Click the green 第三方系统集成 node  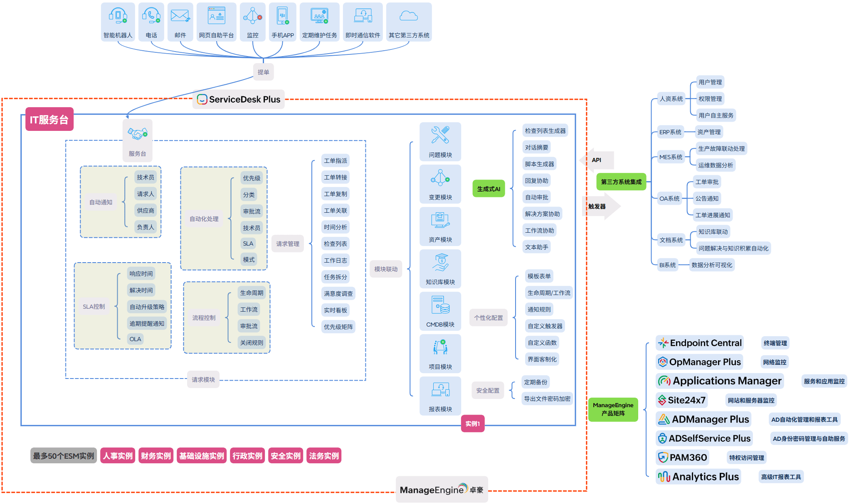(x=621, y=182)
